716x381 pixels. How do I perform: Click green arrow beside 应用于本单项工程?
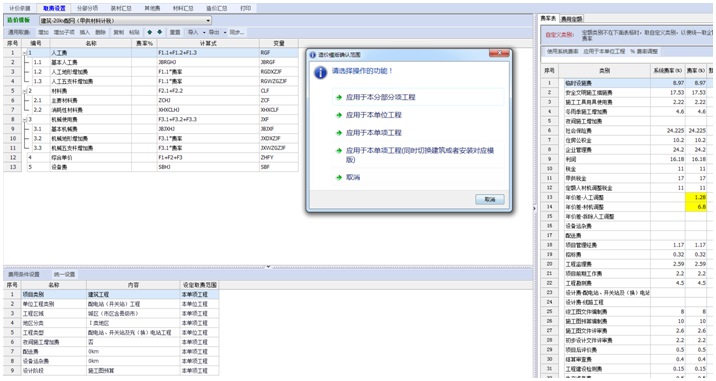[339, 133]
